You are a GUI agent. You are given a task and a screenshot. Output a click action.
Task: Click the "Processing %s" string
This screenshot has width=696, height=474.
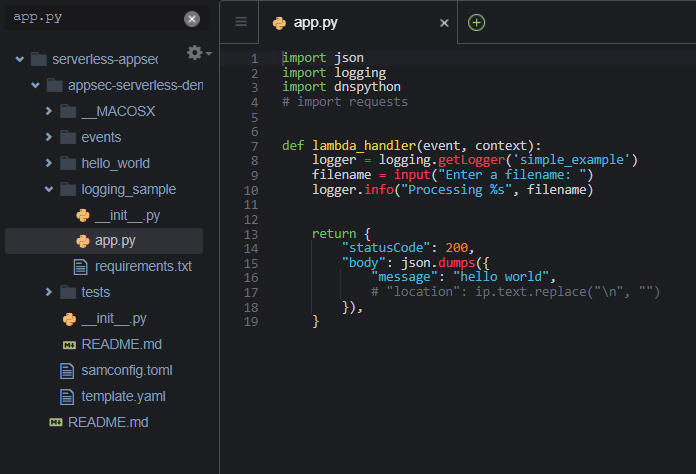point(456,190)
